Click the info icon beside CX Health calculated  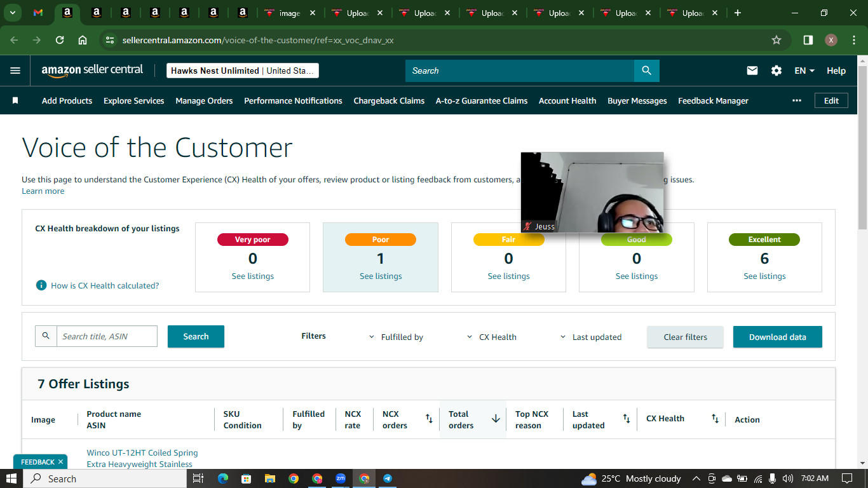click(41, 285)
